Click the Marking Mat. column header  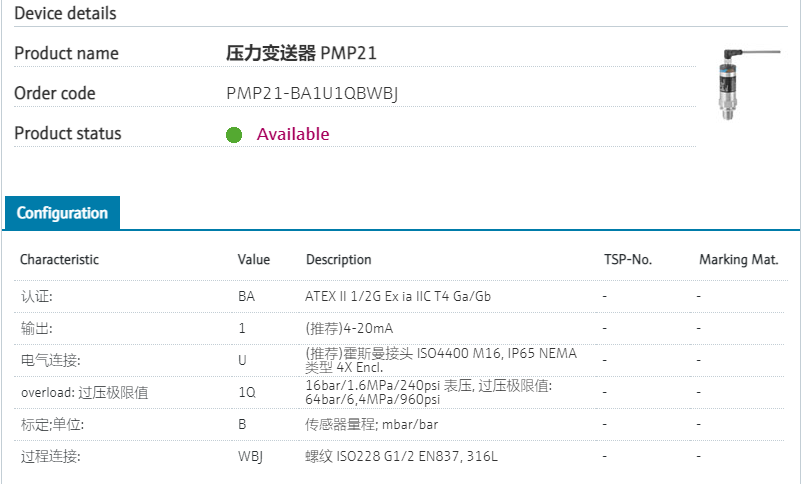coord(739,260)
